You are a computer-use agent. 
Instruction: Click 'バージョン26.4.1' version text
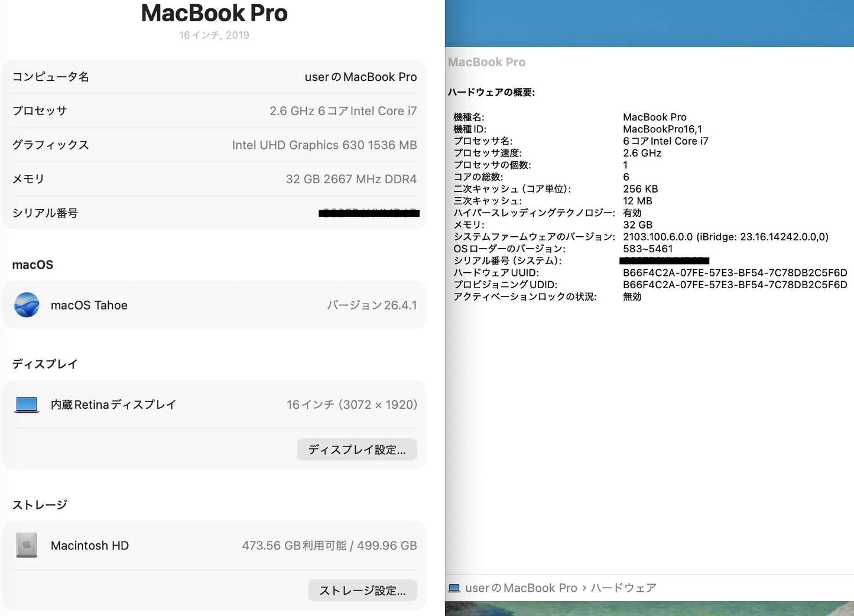tap(372, 305)
